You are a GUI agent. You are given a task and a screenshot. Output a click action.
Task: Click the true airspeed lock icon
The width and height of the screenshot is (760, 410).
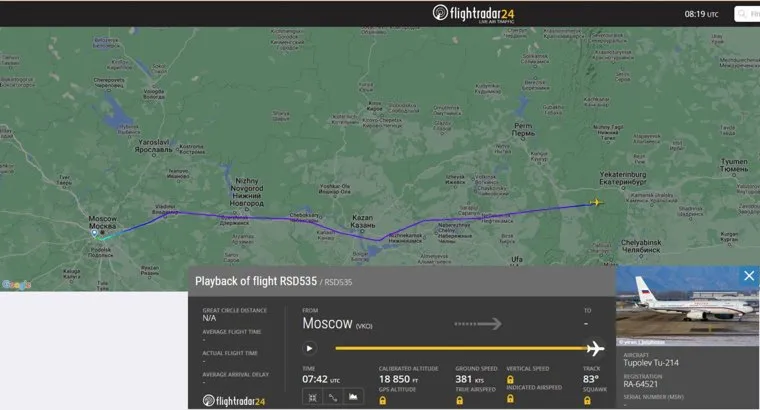[459, 400]
